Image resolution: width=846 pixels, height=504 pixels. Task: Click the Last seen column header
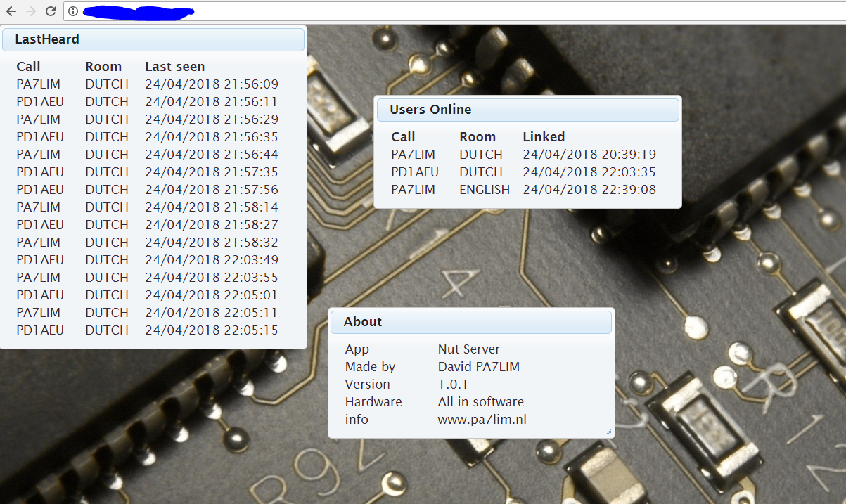pyautogui.click(x=174, y=67)
